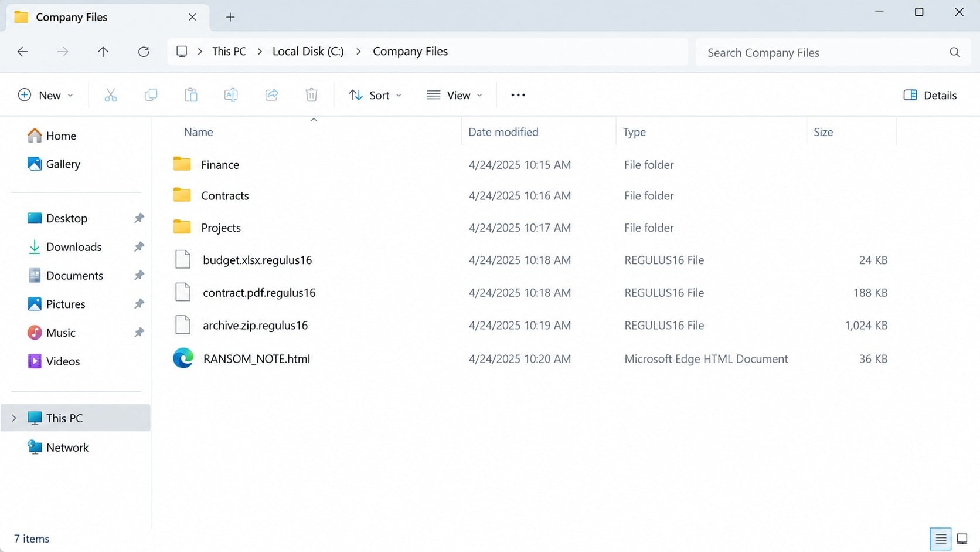980x552 pixels.
Task: Open Desktop in navigation pane
Action: [57, 218]
